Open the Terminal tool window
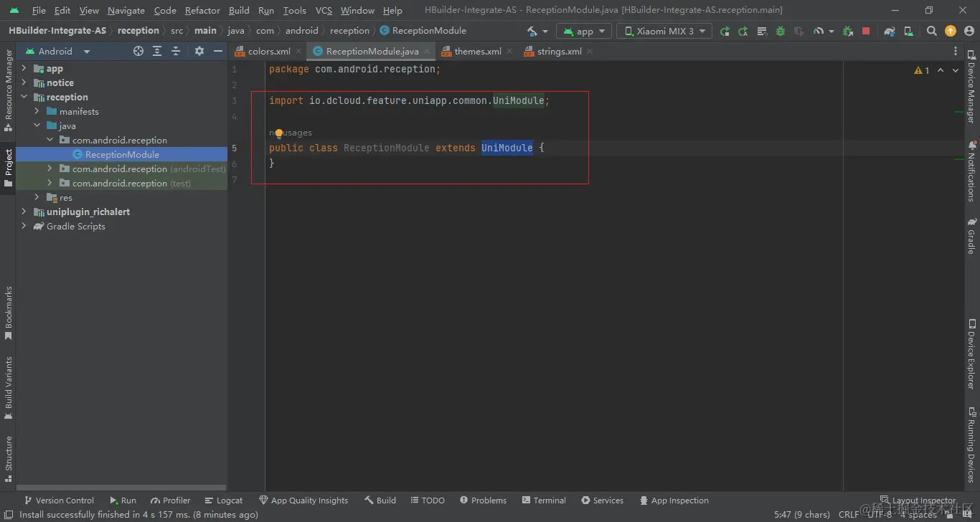 point(544,500)
